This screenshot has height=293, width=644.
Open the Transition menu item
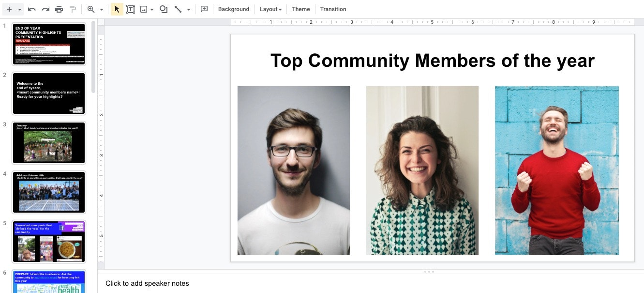click(x=333, y=9)
